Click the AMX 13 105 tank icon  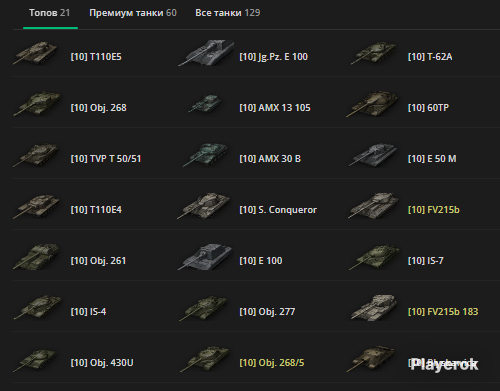pos(205,103)
